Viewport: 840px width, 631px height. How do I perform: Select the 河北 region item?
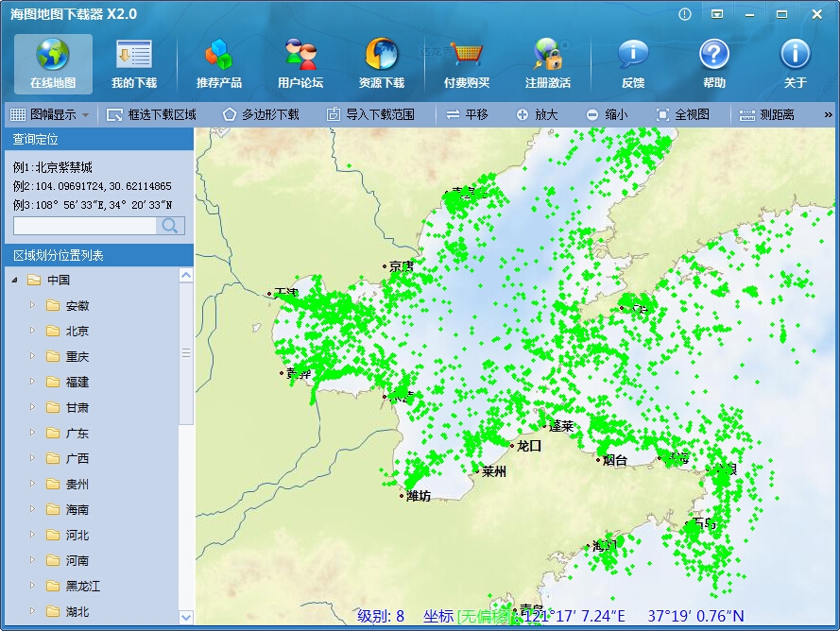(x=77, y=535)
